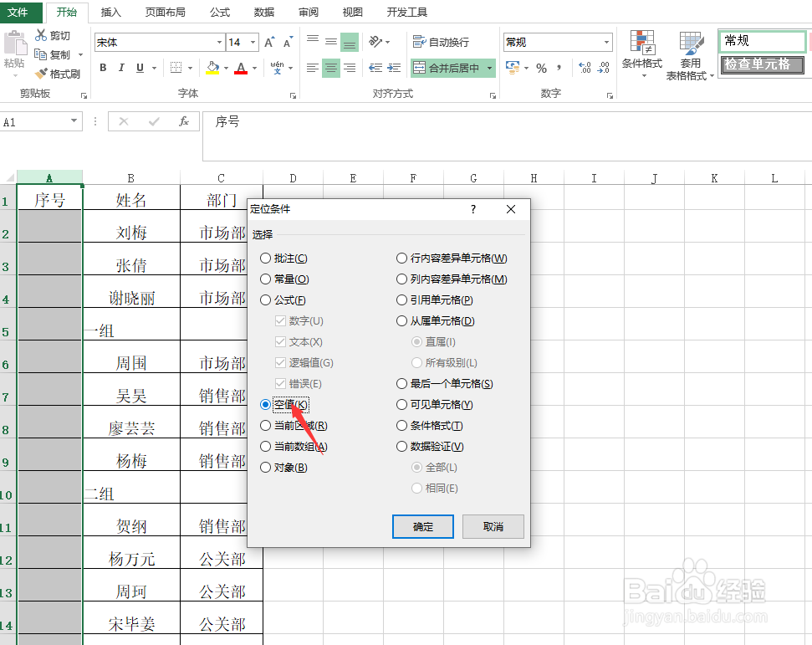Center text horizontally

[x=331, y=68]
